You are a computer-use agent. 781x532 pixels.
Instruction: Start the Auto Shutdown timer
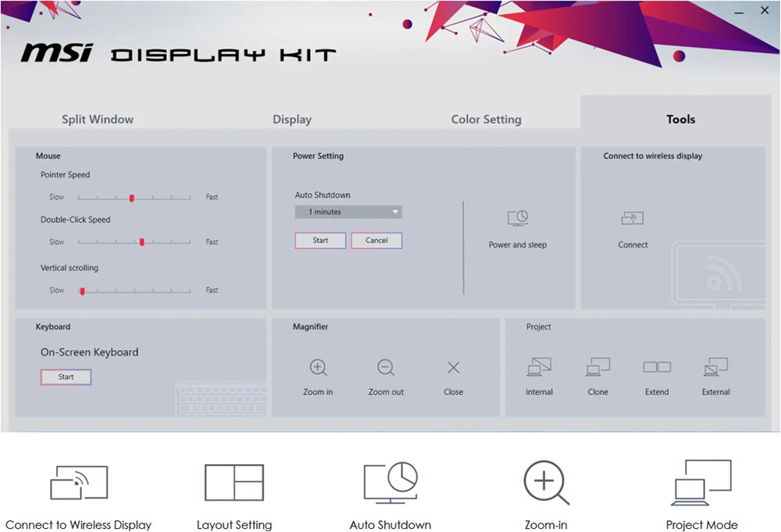click(320, 241)
